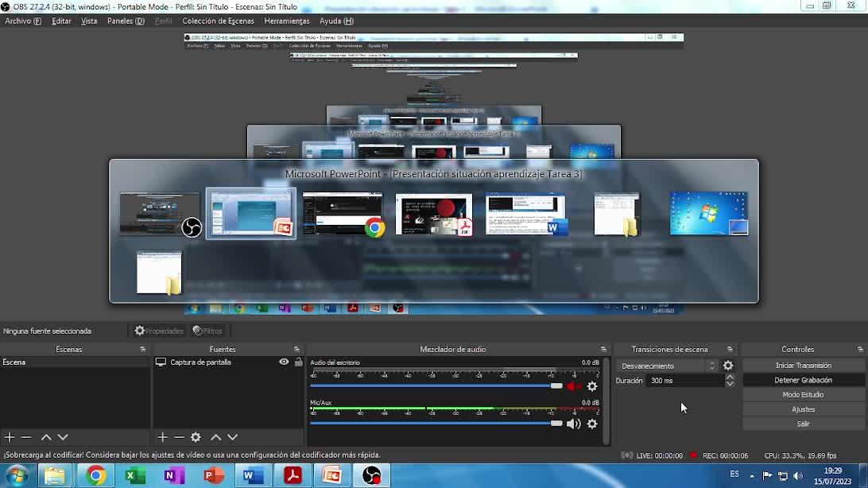Open settings gear for Audio del escritorio
The image size is (868, 488).
coord(591,386)
